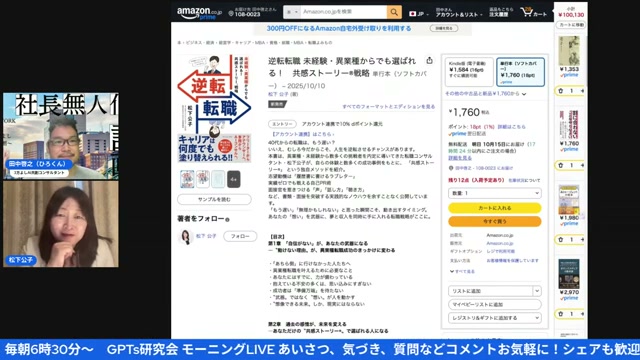The width and height of the screenshot is (640, 360).
Task: Click trash icon under the ¥2,970 item
Action: tap(561, 314)
